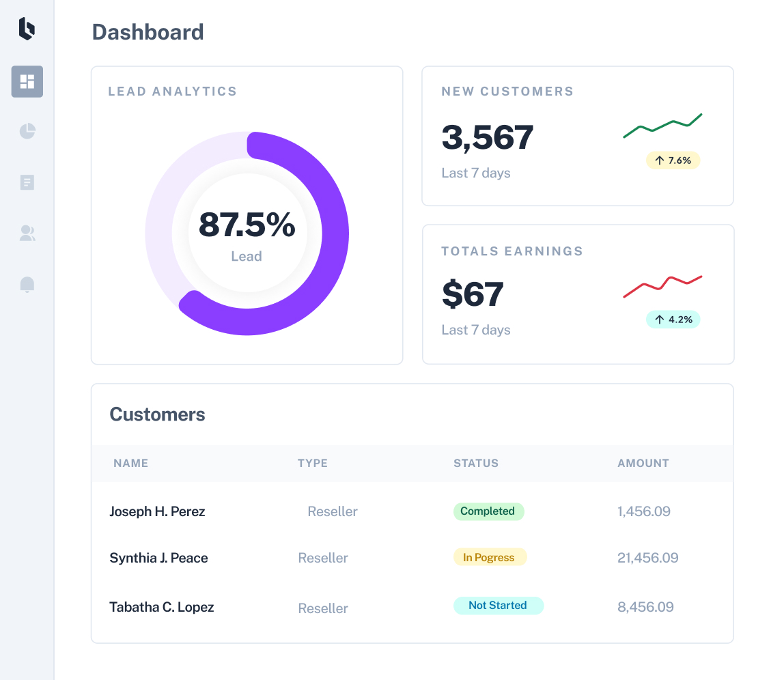This screenshot has width=784, height=680.
Task: Open the pie chart analytics icon
Action: click(27, 131)
